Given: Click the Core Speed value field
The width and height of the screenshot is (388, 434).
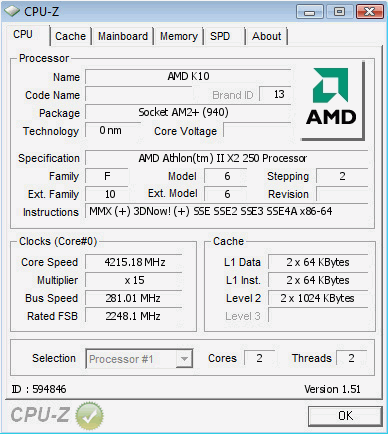Looking at the screenshot, I should (x=134, y=262).
